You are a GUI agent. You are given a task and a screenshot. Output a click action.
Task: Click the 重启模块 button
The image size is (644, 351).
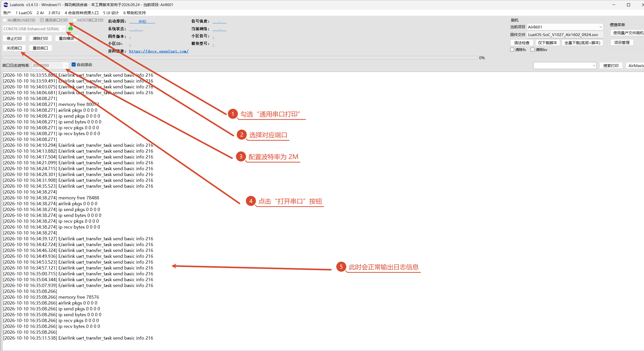(67, 38)
